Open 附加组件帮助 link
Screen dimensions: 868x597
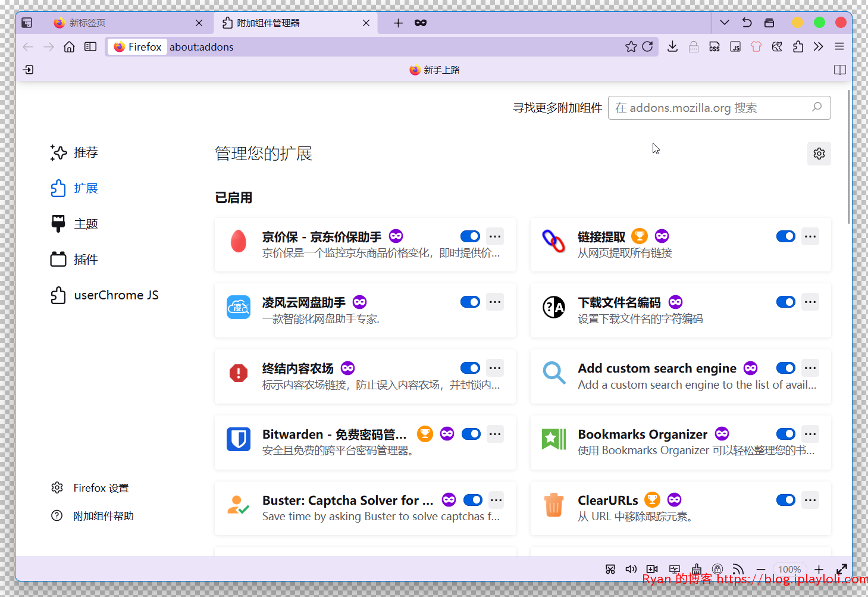(92, 516)
